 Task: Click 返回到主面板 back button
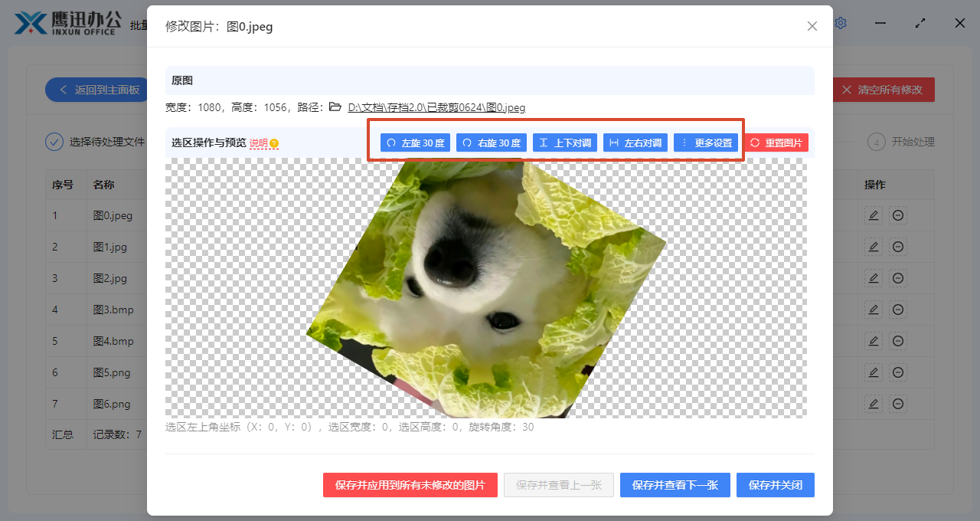pos(100,90)
